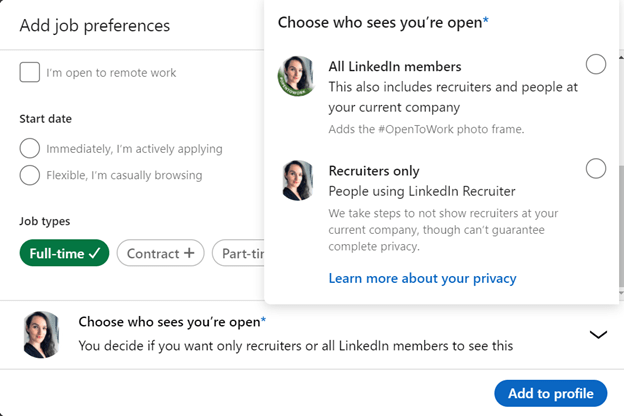The height and width of the screenshot is (416, 624).
Task: Select Flexible, I'm casually browsing
Action: point(29,175)
